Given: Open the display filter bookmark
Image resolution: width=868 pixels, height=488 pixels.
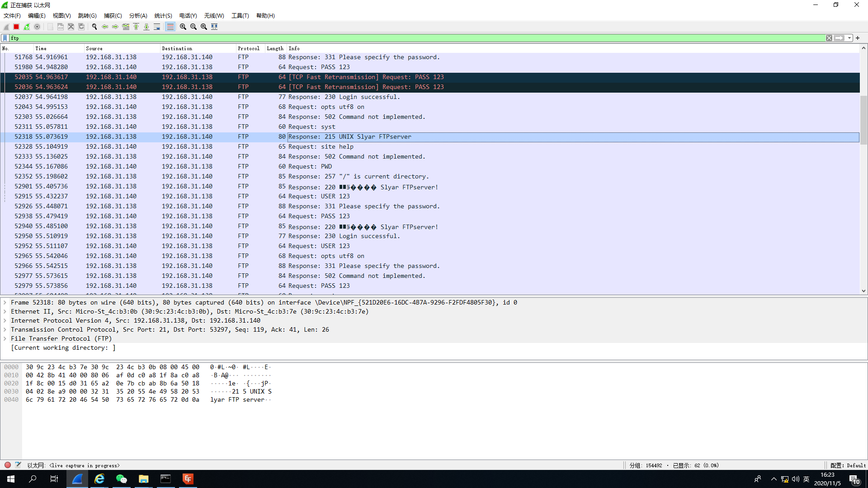Looking at the screenshot, I should pyautogui.click(x=5, y=38).
